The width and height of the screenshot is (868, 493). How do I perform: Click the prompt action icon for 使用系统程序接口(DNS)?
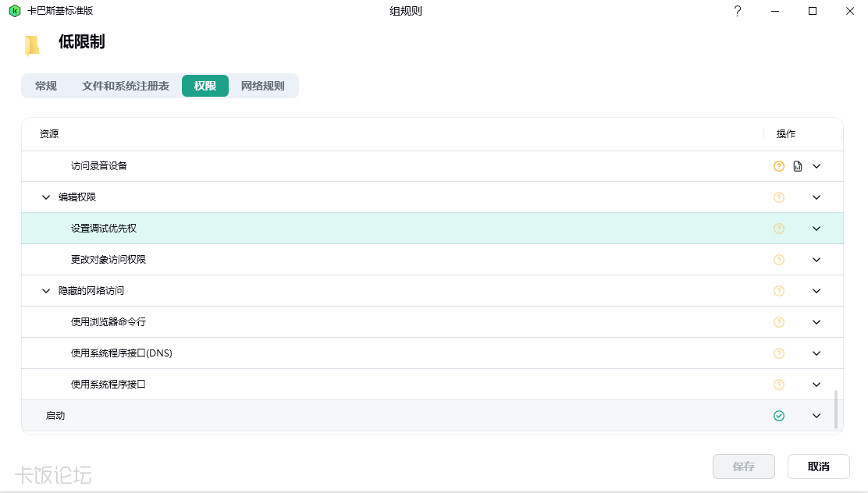pyautogui.click(x=779, y=353)
